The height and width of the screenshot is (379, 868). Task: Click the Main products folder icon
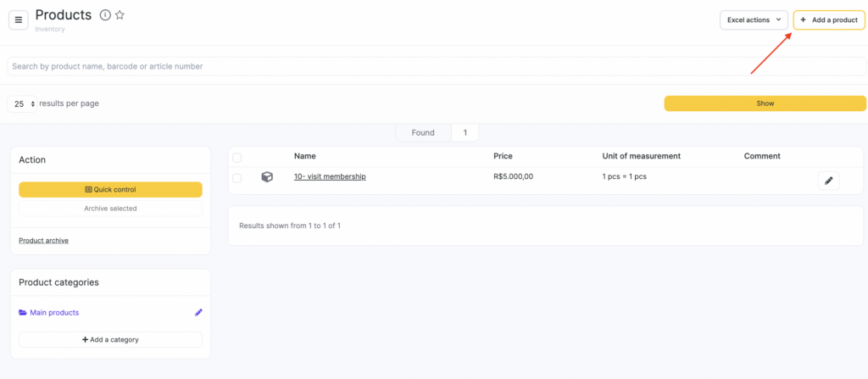[x=23, y=313]
